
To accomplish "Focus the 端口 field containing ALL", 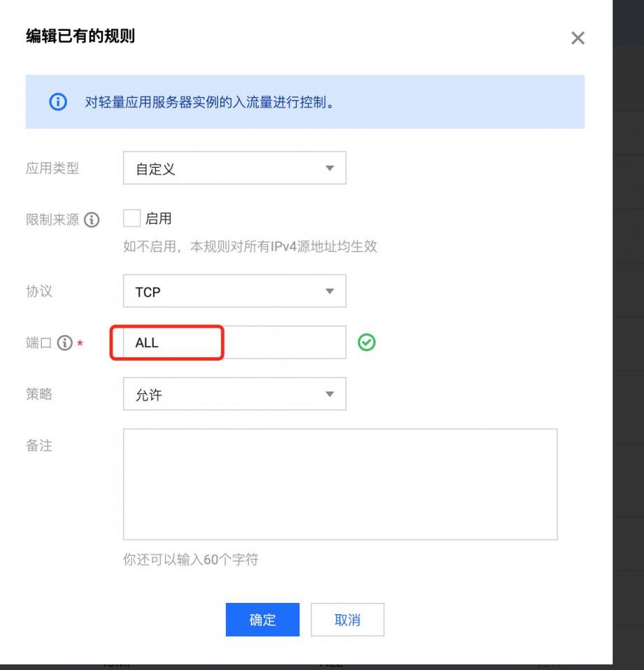I will [x=234, y=343].
